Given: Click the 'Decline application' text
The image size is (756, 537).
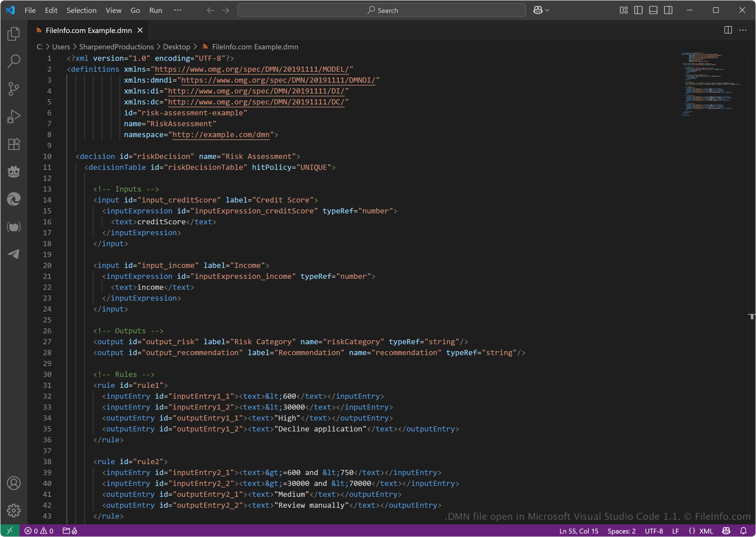Looking at the screenshot, I should 320,429.
